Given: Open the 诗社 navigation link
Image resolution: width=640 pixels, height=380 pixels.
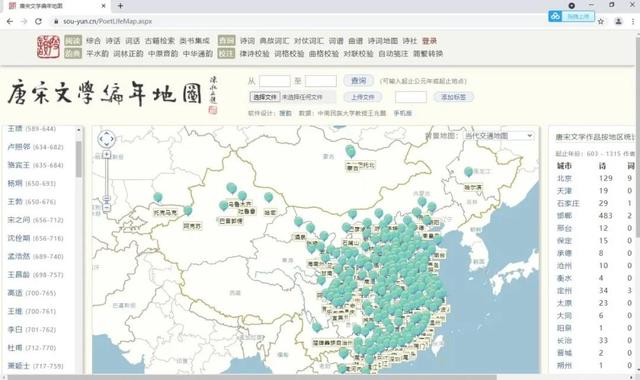Looking at the screenshot, I should (x=410, y=40).
